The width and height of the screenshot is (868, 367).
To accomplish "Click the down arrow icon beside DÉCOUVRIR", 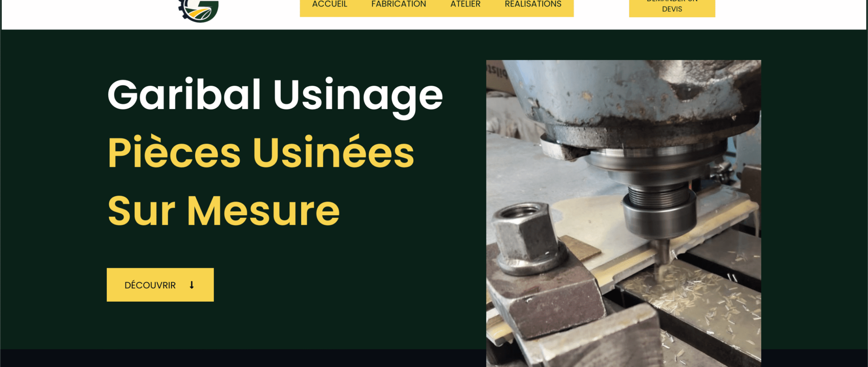I will click(192, 285).
